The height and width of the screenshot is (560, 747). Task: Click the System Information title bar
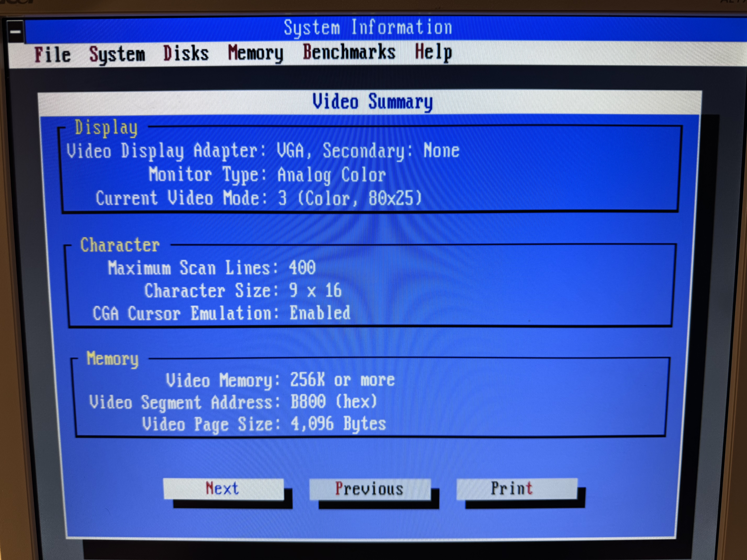tap(368, 27)
